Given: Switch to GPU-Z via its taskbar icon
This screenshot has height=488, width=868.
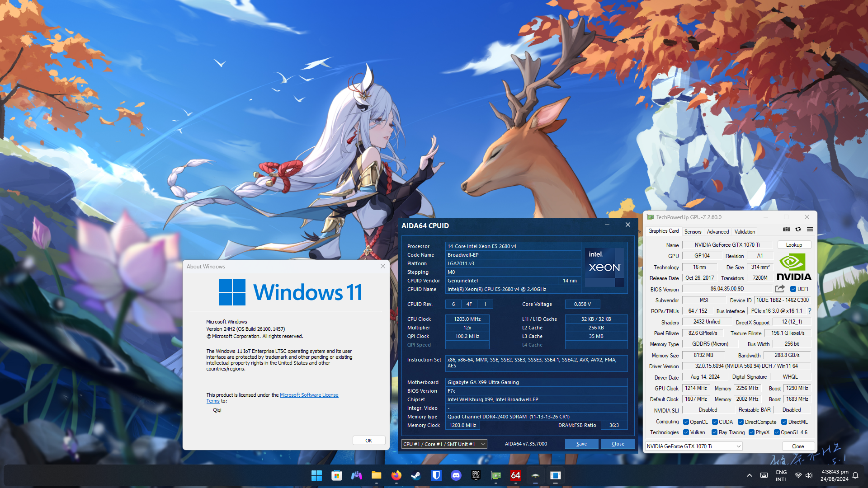Looking at the screenshot, I should 496,475.
